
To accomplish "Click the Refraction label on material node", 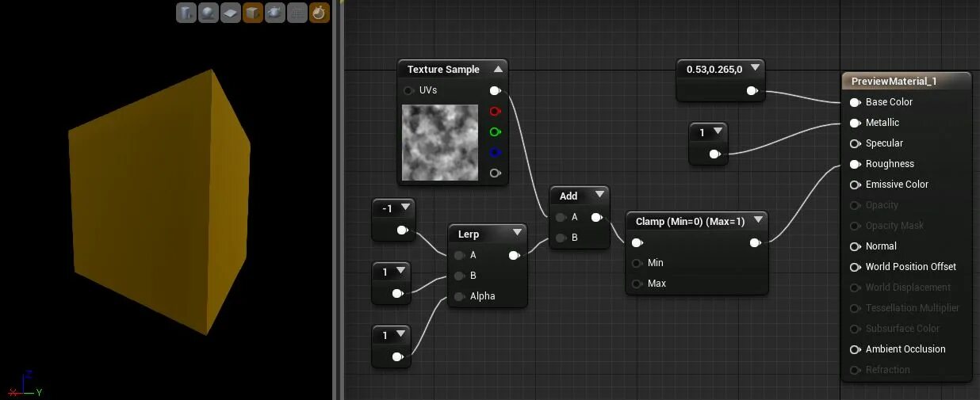I will 888,370.
